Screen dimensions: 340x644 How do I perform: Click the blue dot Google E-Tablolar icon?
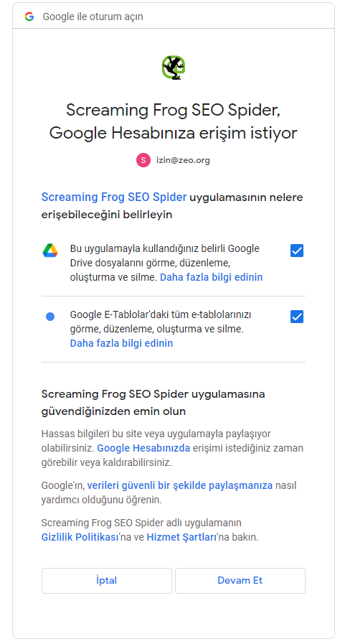coord(50,317)
